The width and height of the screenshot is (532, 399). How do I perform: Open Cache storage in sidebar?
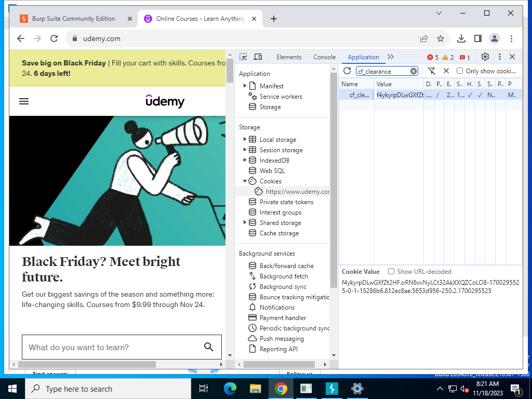pyautogui.click(x=279, y=233)
